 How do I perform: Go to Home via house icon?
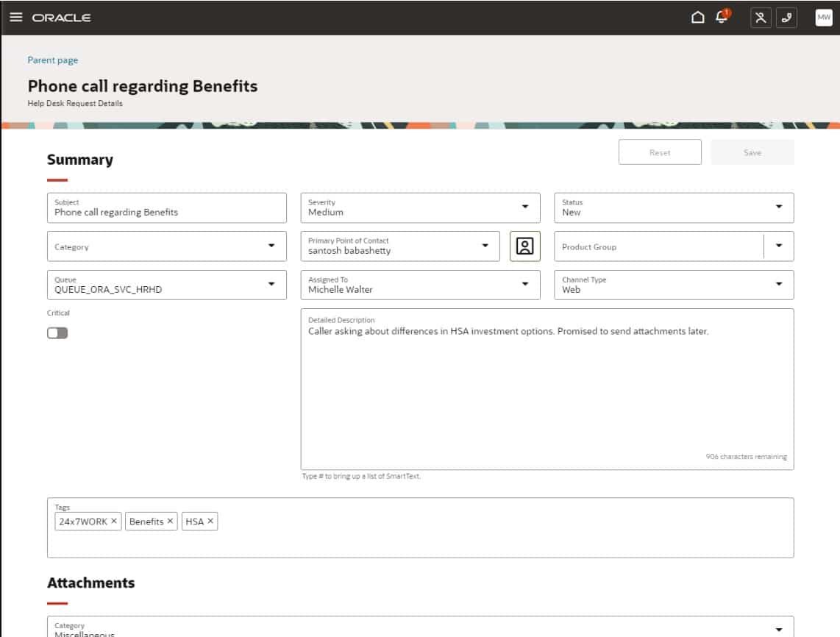tap(697, 18)
